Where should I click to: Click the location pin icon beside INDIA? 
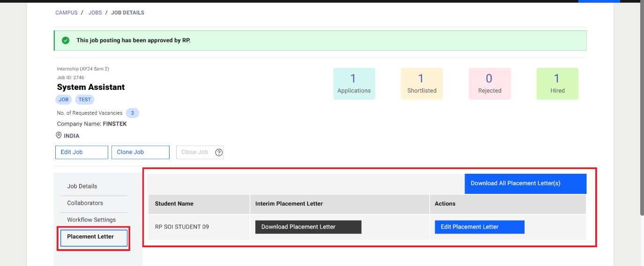[x=59, y=136]
